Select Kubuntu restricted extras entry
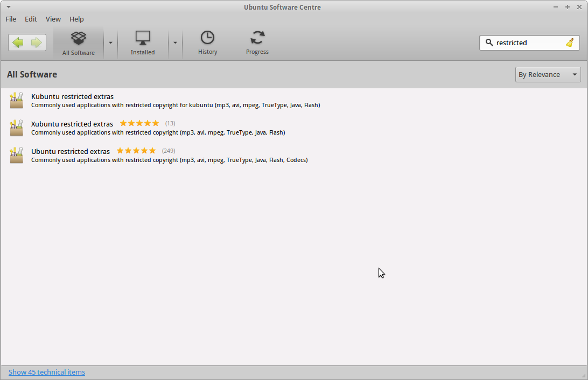Viewport: 588px width, 380px height. pyautogui.click(x=294, y=101)
